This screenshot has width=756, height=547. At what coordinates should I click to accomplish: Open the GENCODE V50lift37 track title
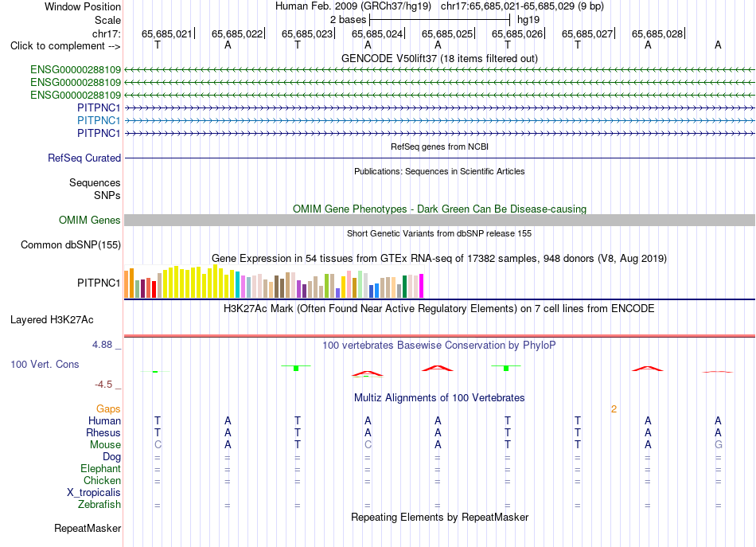[x=439, y=58]
